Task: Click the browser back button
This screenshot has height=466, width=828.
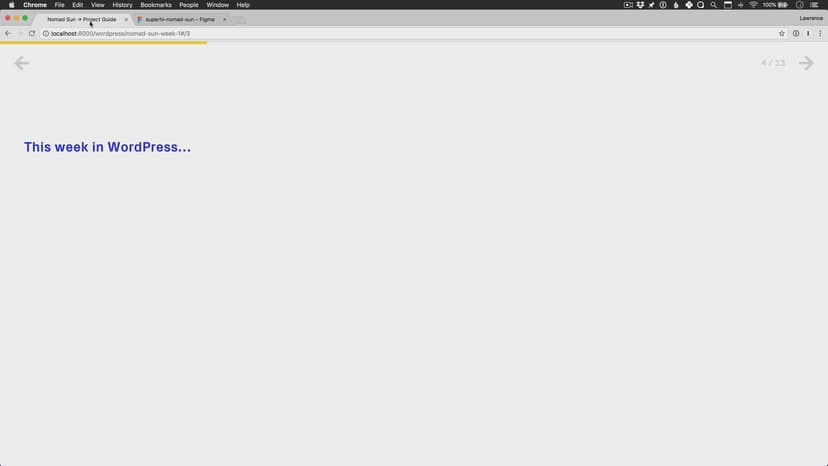Action: pyautogui.click(x=8, y=33)
